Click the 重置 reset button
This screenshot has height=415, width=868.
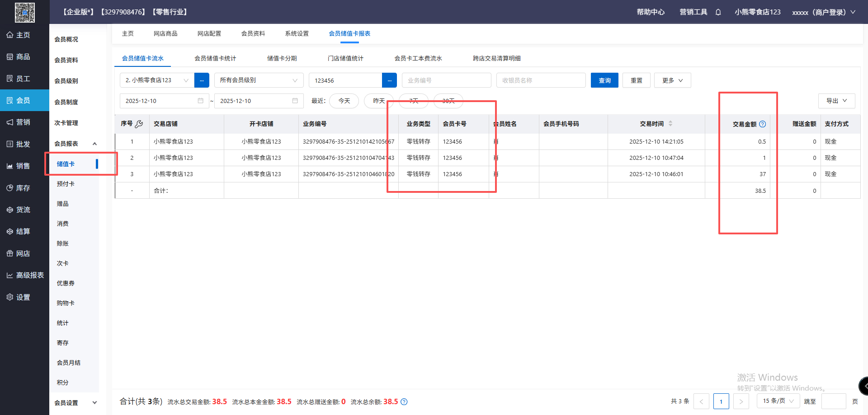[636, 80]
